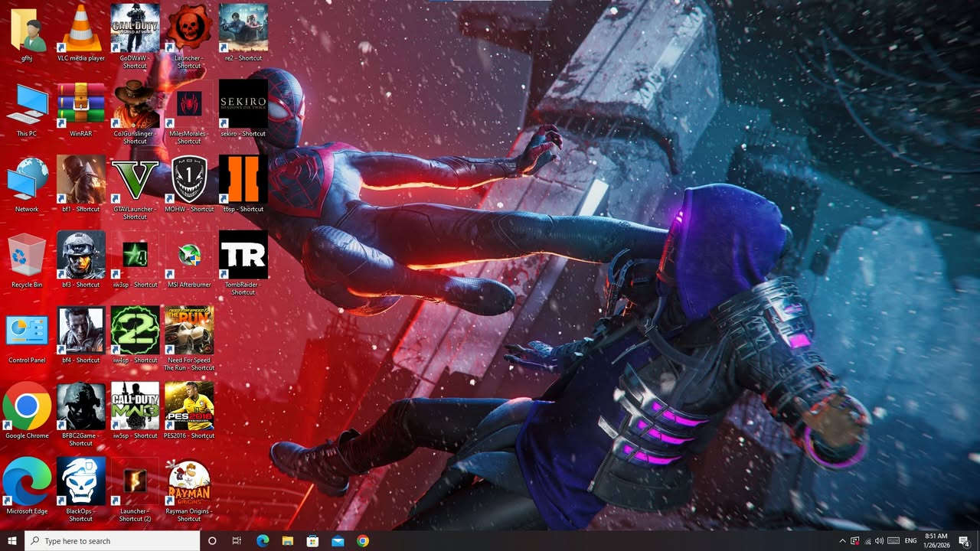Click the MSI Afterburner desktop icon

pos(188,256)
